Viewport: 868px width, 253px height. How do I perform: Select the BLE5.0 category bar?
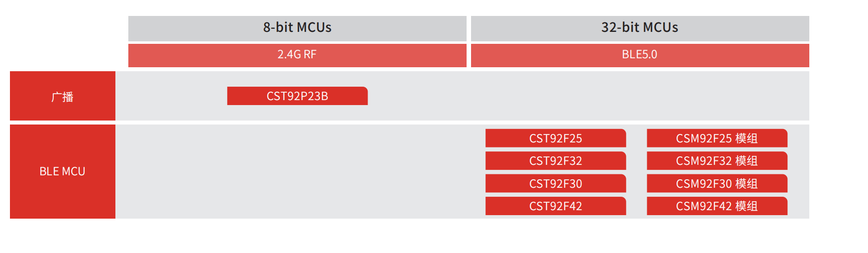(640, 55)
